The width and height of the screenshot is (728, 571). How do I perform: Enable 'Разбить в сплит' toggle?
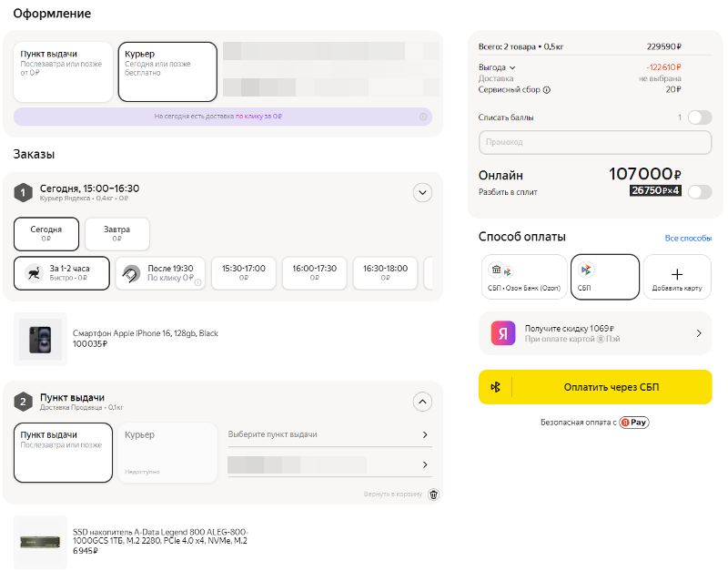(x=699, y=191)
